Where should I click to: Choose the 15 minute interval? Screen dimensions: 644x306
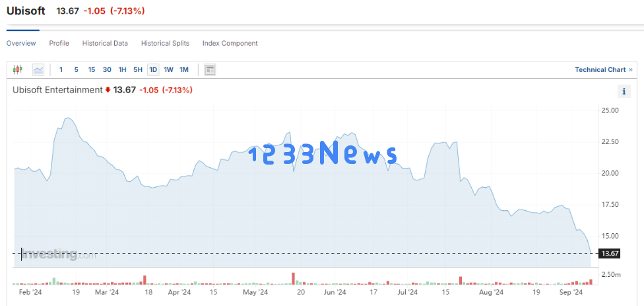pyautogui.click(x=92, y=69)
